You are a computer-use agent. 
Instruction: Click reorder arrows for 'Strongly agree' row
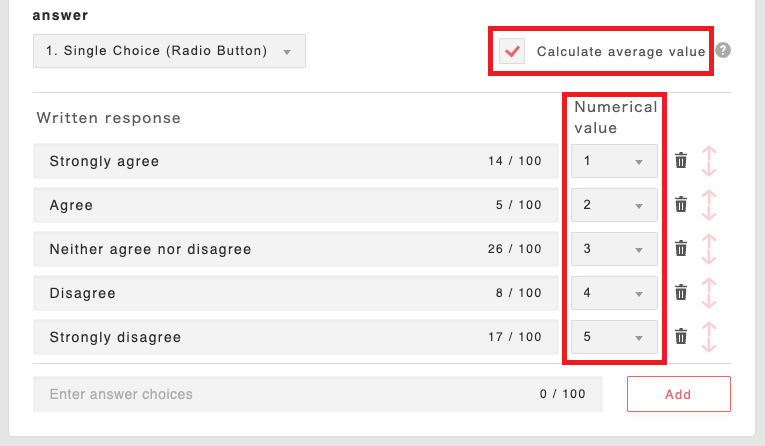click(709, 161)
